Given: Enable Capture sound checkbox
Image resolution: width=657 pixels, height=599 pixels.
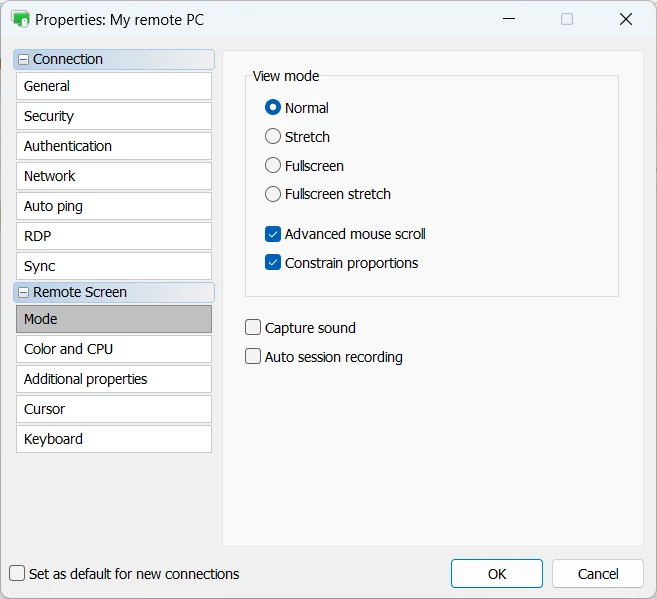Looking at the screenshot, I should (x=253, y=328).
